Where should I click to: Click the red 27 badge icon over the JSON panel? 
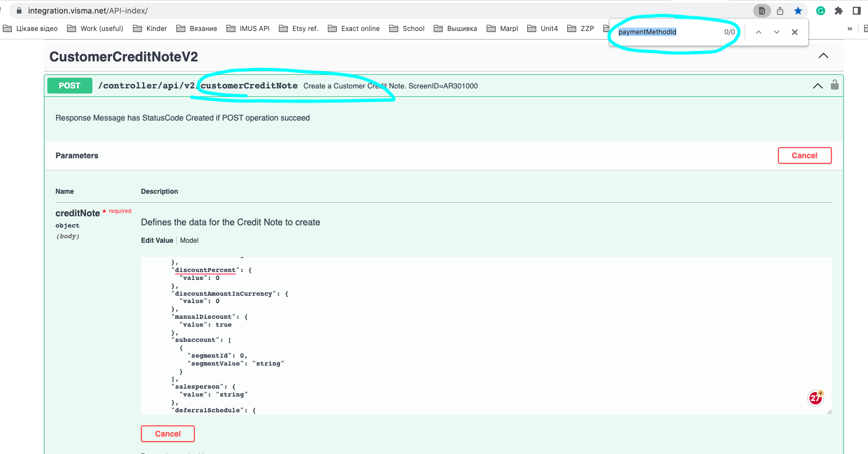pos(815,397)
